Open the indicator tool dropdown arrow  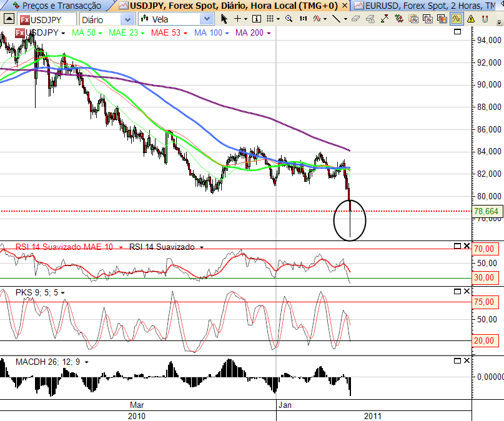[325, 19]
